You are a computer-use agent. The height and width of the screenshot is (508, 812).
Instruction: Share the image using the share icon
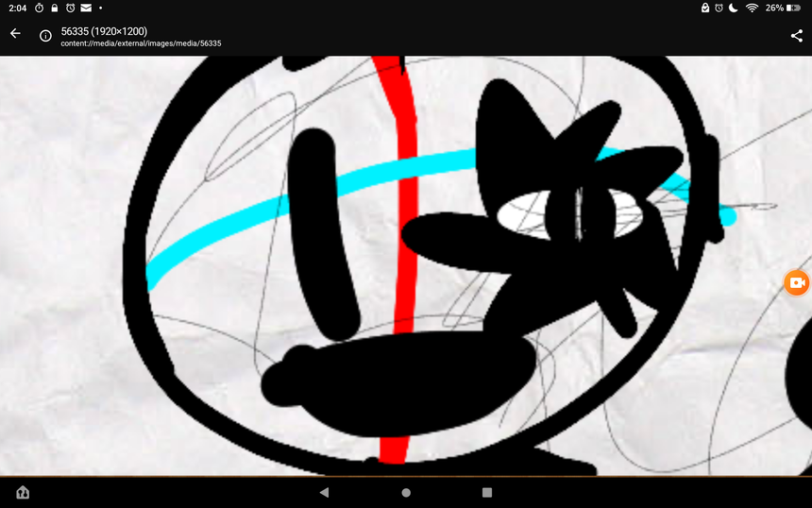[797, 36]
